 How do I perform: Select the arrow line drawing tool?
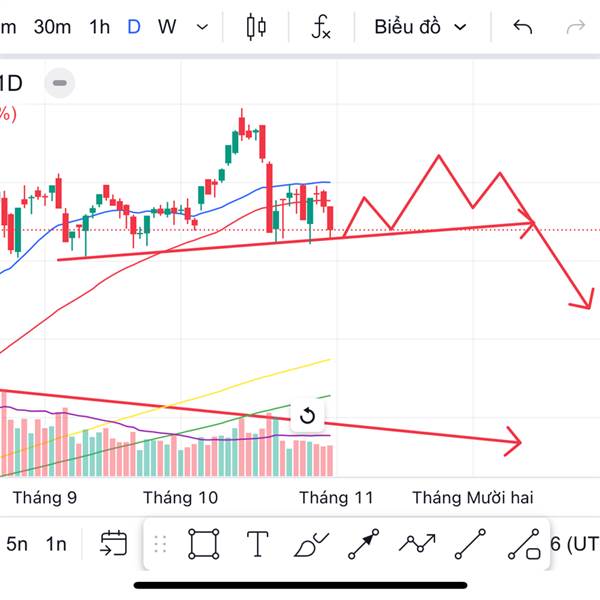tap(364, 544)
